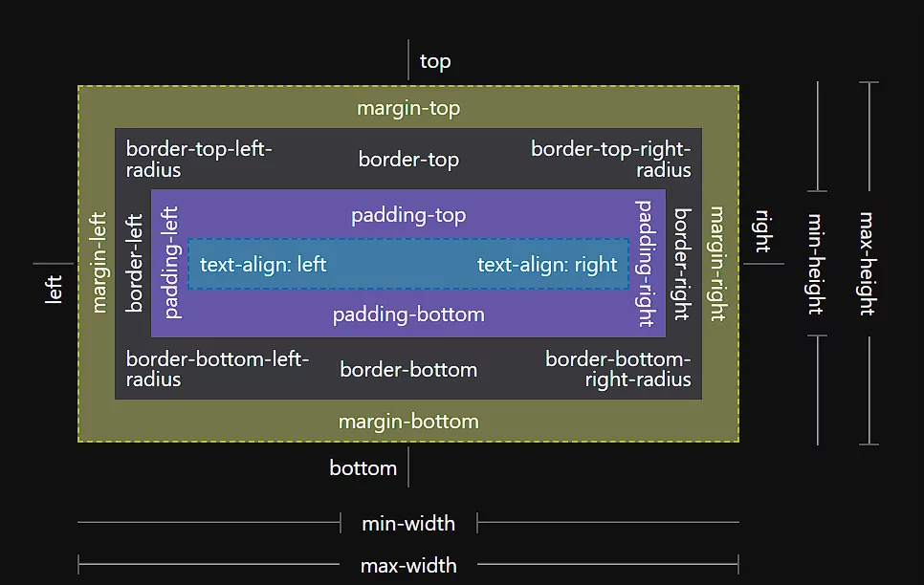Select the bottom position label
The height and width of the screenshot is (585, 924).
click(363, 468)
